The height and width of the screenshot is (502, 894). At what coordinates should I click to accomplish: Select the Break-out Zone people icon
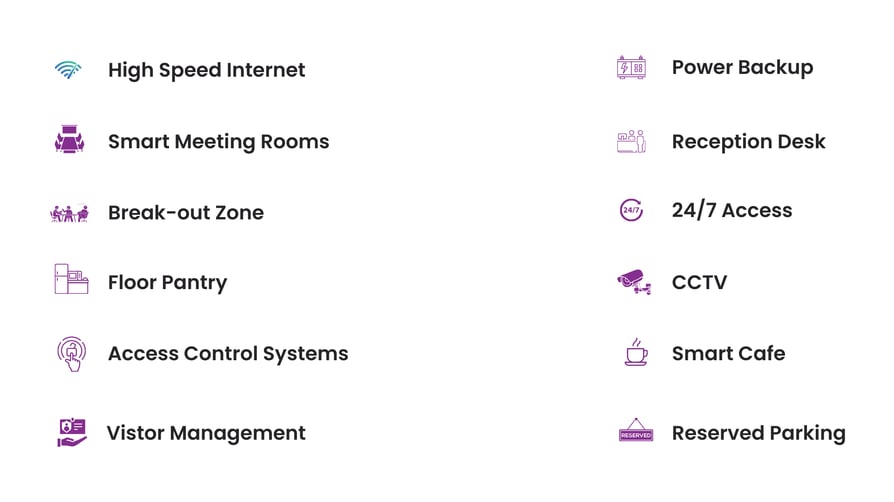coord(69,213)
